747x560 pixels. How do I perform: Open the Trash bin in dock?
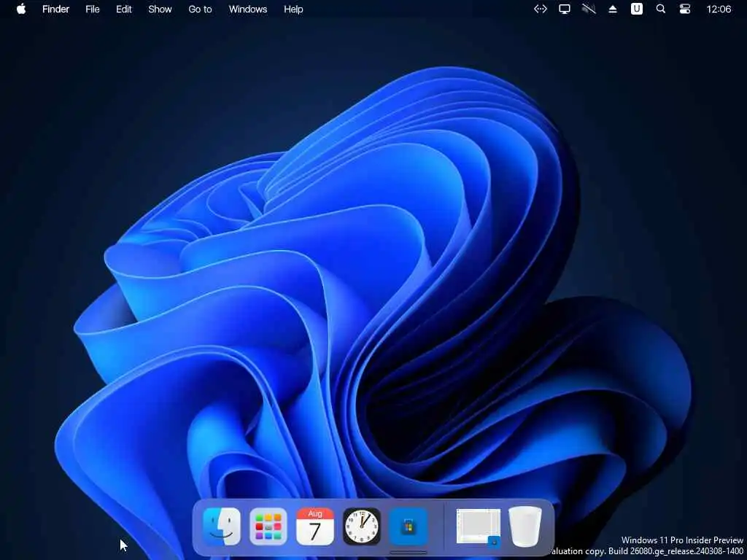525,526
